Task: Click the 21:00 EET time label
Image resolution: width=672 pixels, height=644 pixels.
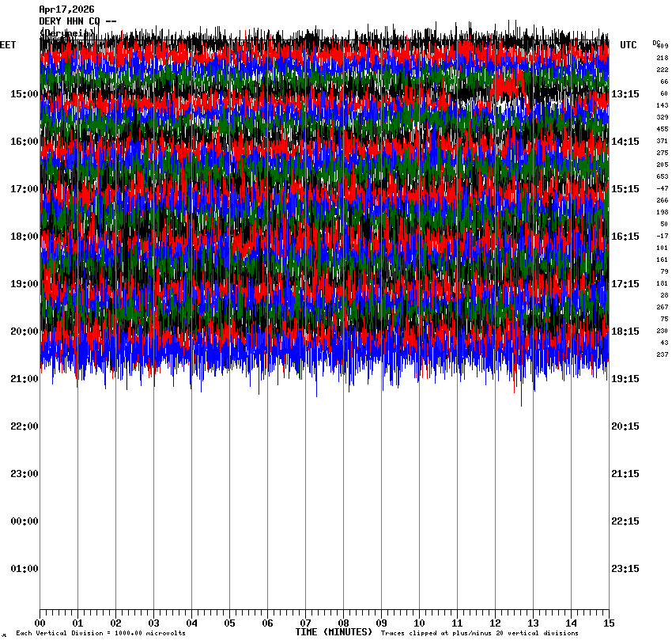Action: click(x=24, y=379)
